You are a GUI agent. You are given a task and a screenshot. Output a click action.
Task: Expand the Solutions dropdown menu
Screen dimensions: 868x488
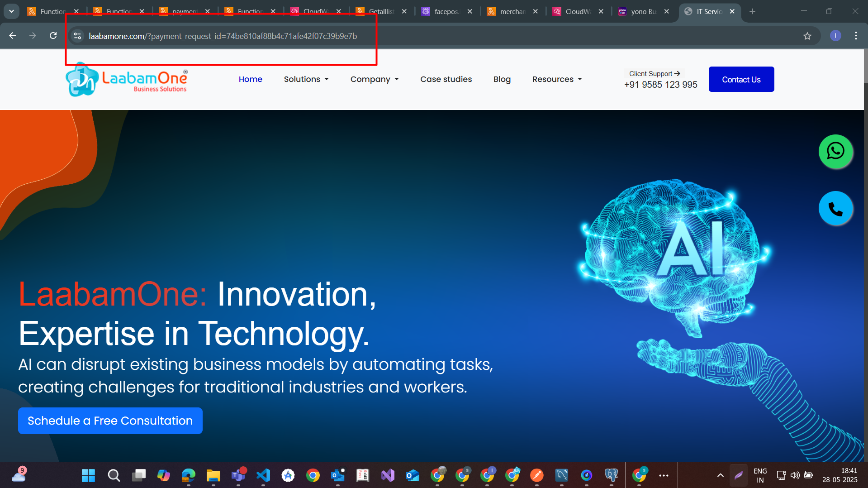(306, 79)
